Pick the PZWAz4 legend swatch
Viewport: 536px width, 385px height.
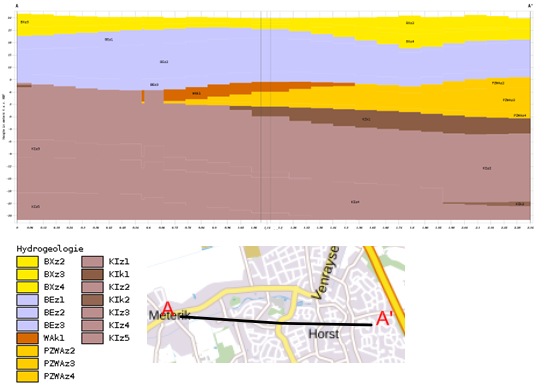pyautogui.click(x=27, y=376)
